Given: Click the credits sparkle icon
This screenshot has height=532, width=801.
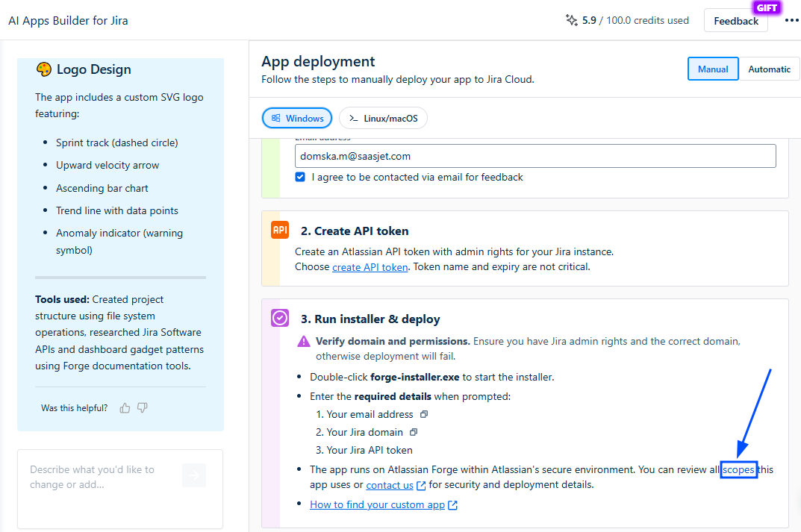Looking at the screenshot, I should (572, 21).
